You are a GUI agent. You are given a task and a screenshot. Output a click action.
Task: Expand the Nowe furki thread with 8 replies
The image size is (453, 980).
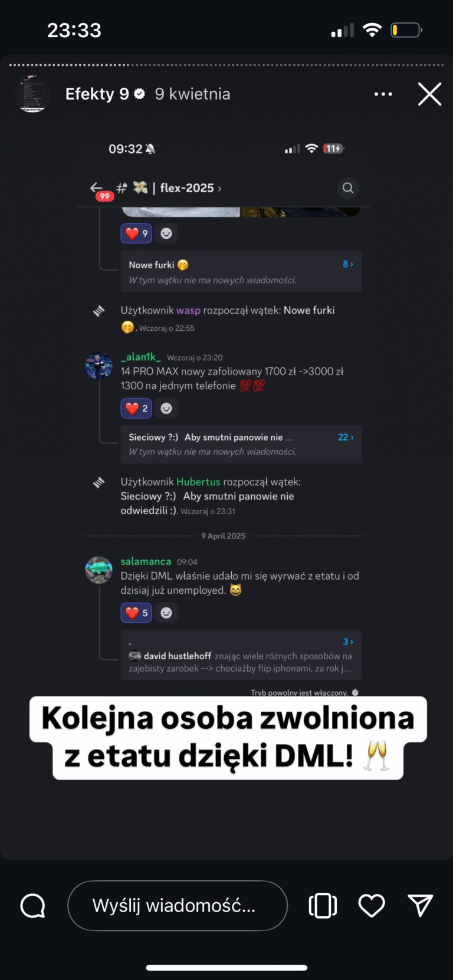[x=241, y=271]
